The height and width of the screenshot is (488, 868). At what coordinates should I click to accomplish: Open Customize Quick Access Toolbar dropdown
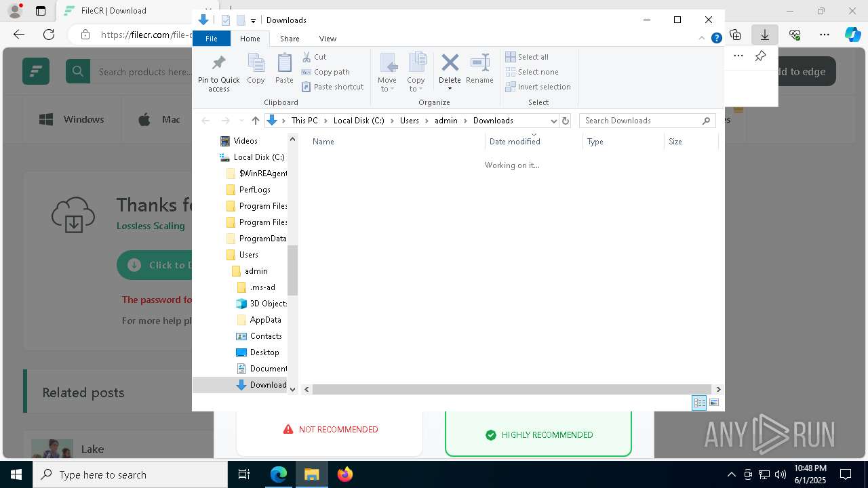pos(253,20)
